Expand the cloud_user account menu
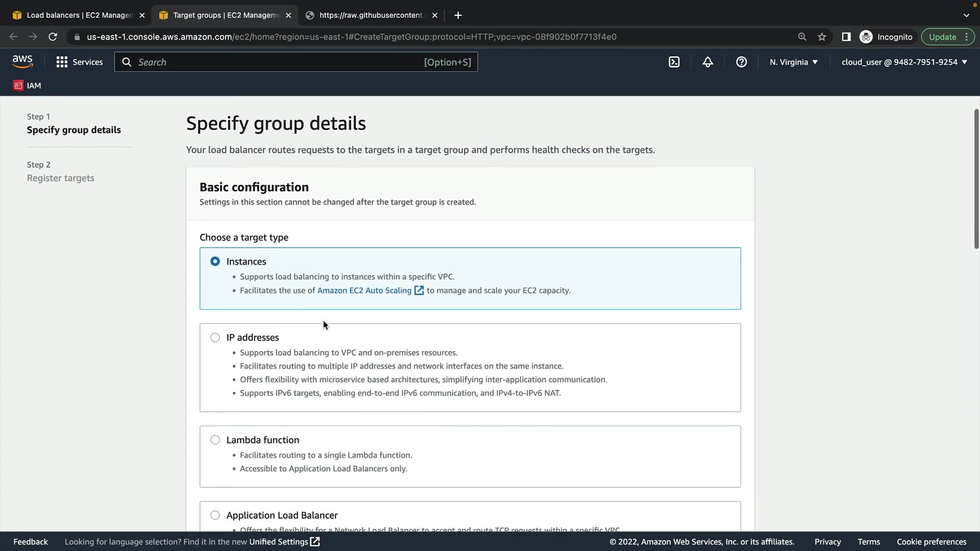Viewport: 980px width, 551px height. click(904, 62)
